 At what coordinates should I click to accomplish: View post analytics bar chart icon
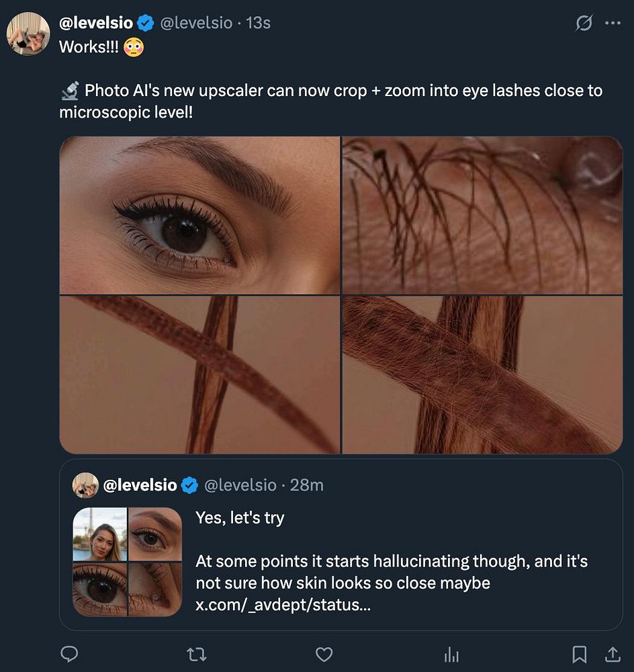[451, 654]
